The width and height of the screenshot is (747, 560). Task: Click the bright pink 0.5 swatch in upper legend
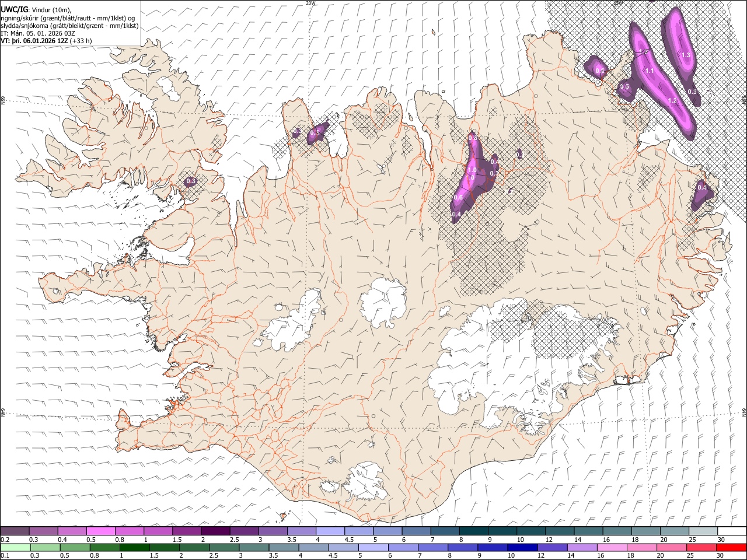pos(100,531)
